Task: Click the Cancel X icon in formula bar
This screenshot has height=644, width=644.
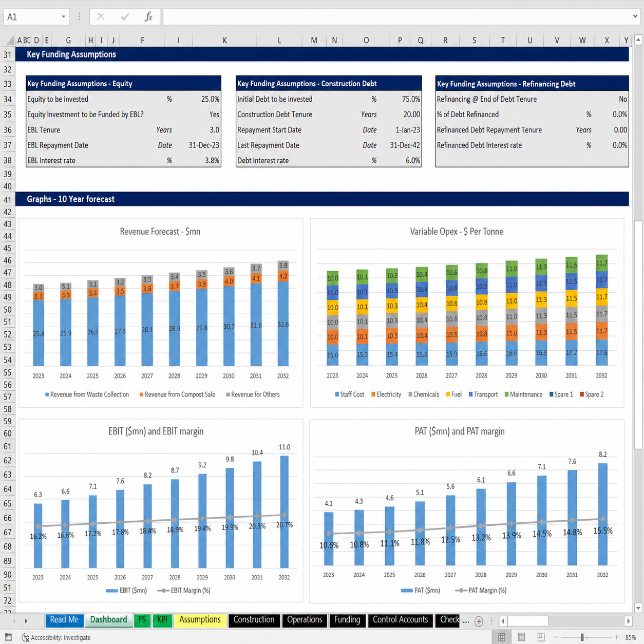Action: pos(101,17)
